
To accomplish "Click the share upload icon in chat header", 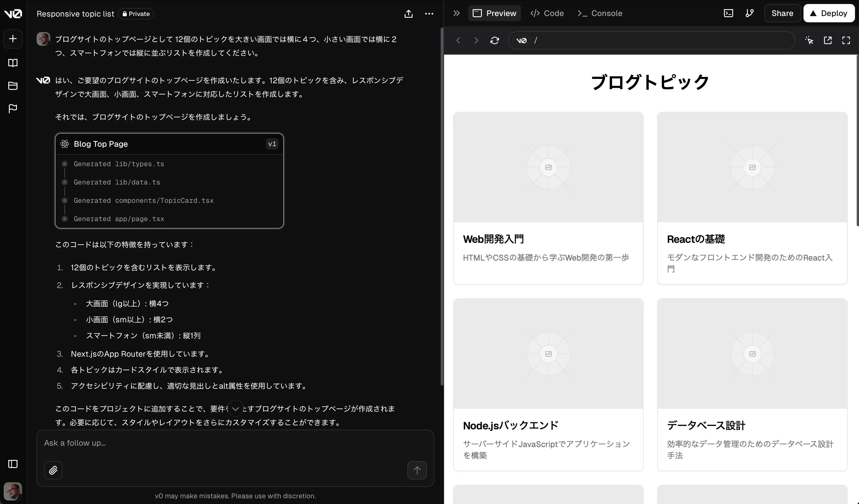I will [408, 14].
